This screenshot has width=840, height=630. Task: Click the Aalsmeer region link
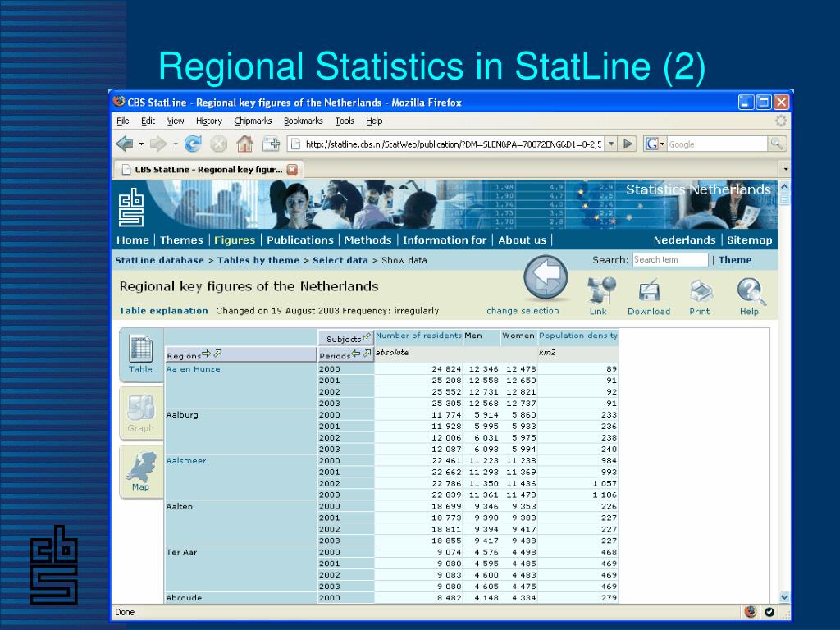(x=186, y=461)
